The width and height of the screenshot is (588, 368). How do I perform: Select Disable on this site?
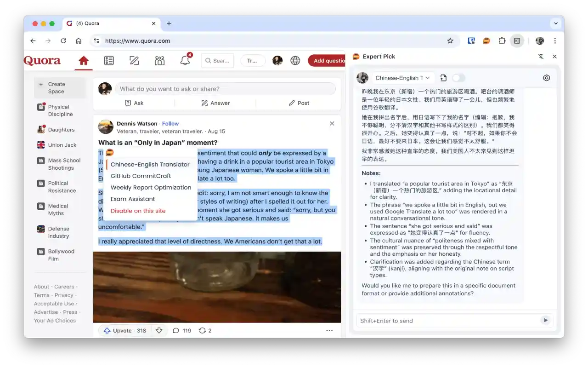pyautogui.click(x=138, y=211)
